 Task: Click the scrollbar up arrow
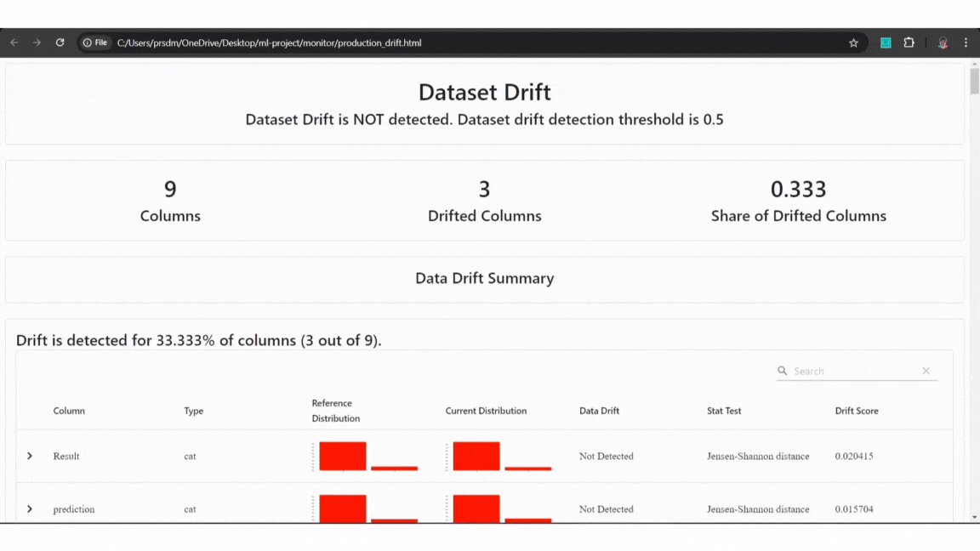(x=974, y=64)
